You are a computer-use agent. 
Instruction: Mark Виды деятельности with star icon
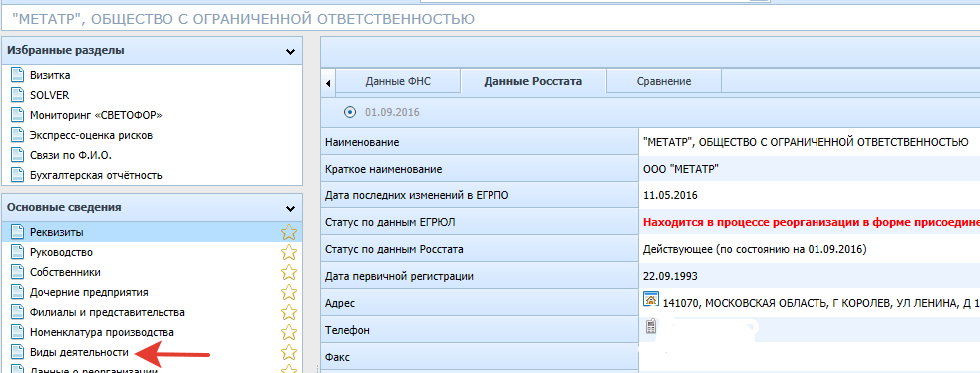click(289, 352)
